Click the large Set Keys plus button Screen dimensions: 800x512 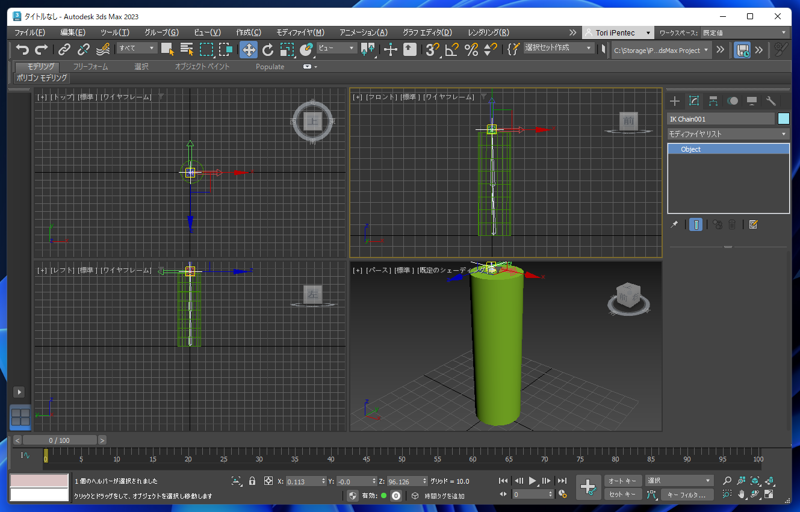[x=588, y=488]
